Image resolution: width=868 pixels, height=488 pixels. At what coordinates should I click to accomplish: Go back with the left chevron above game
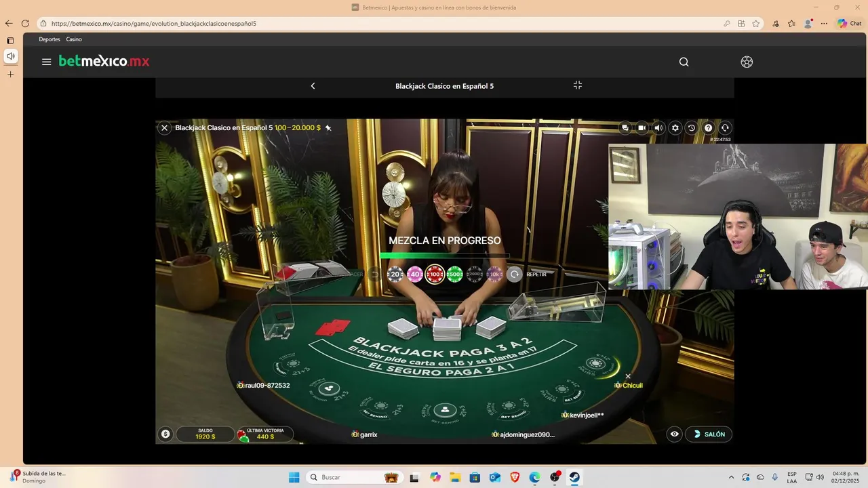(313, 86)
